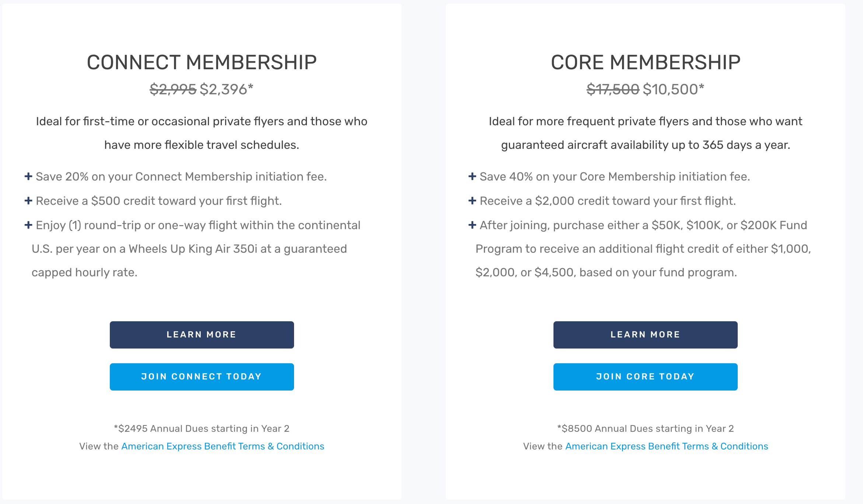Click the strikethrough $17,500 price
The width and height of the screenshot is (863, 504).
click(x=612, y=89)
